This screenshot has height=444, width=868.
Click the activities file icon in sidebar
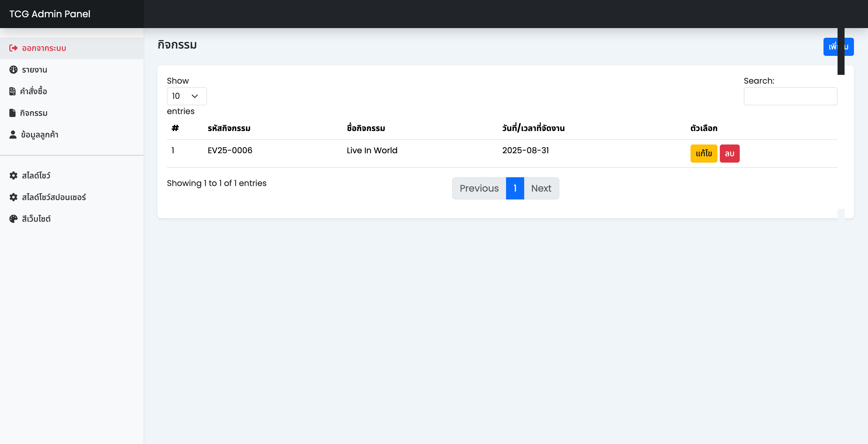coord(13,113)
